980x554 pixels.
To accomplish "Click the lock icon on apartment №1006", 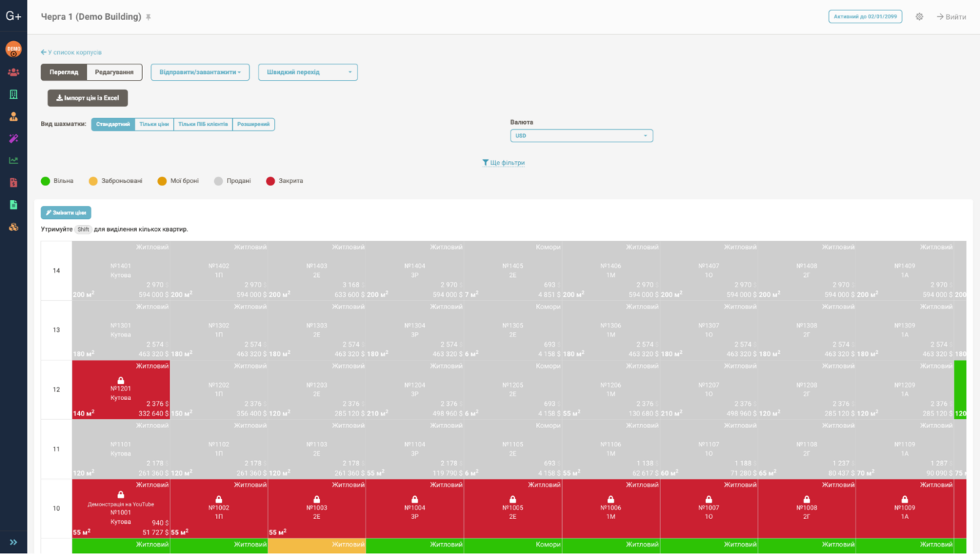I will pyautogui.click(x=611, y=499).
